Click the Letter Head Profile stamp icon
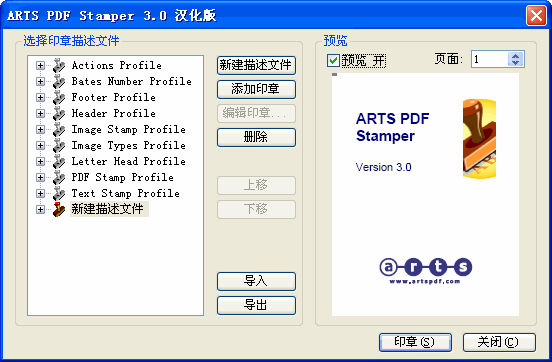 tap(59, 161)
